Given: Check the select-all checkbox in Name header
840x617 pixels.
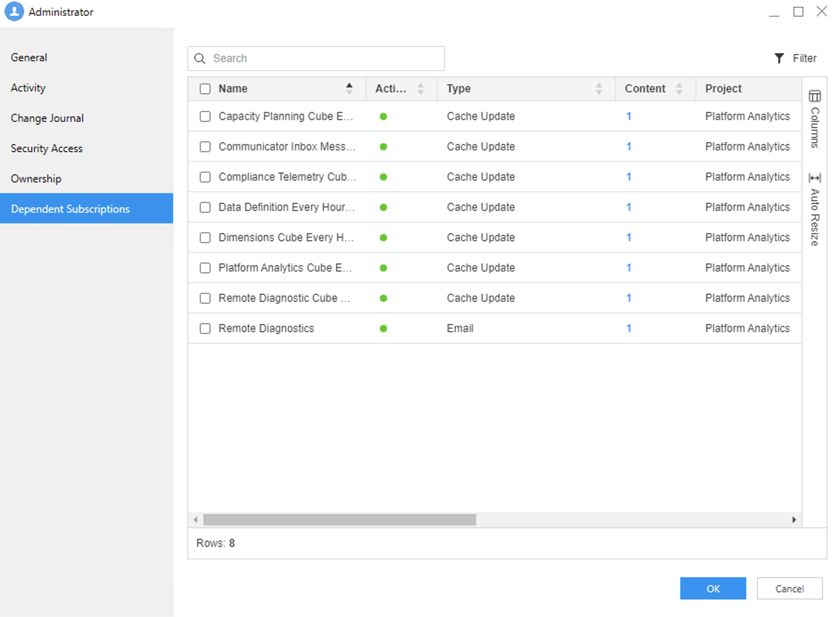Looking at the screenshot, I should 205,89.
